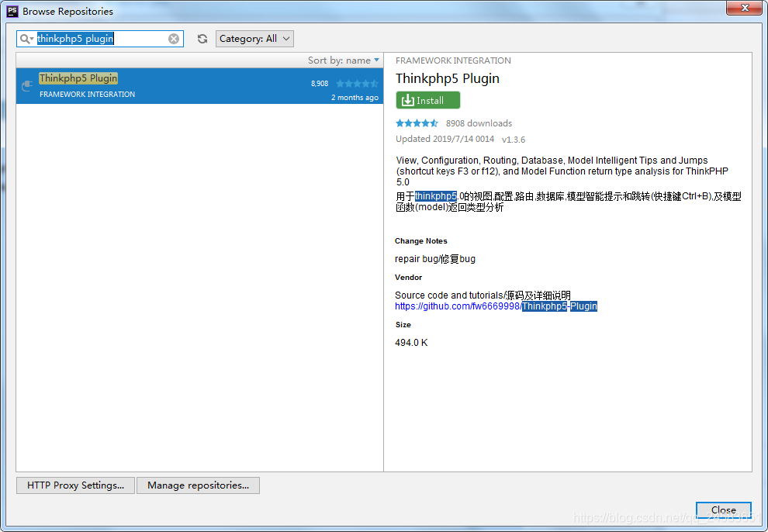Click the 'Source code and tutorials' text

[483, 295]
